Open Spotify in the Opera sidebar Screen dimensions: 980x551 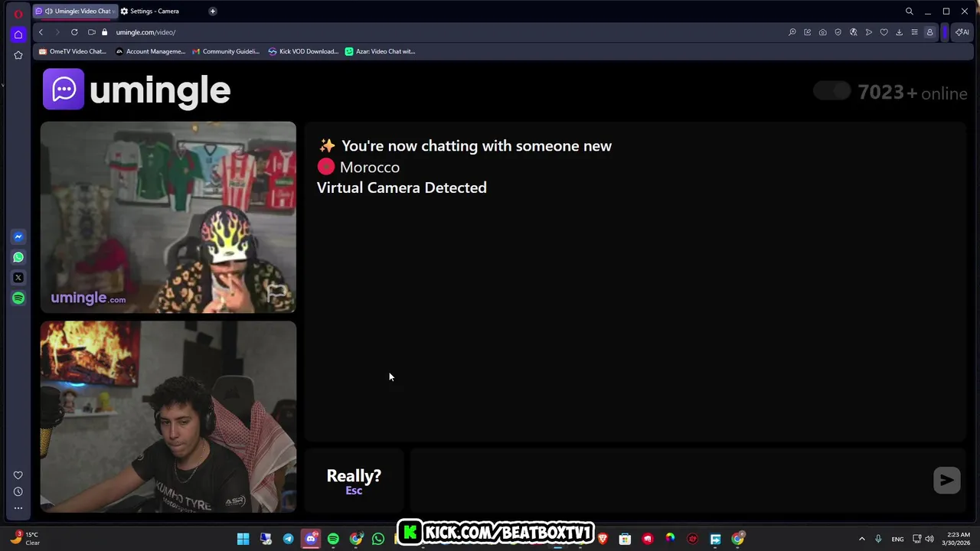(18, 298)
